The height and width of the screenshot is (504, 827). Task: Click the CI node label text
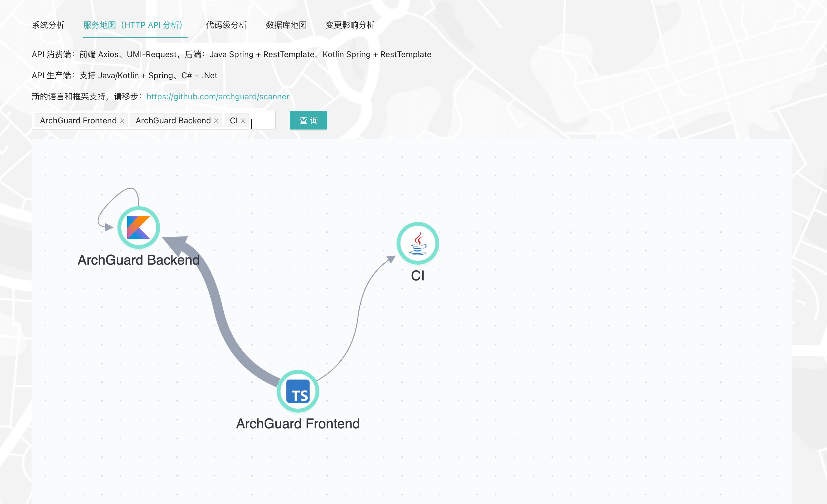click(x=418, y=276)
